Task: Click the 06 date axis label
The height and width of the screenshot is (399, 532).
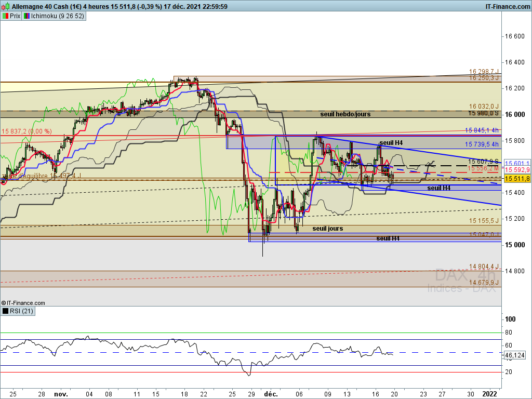Action: (299, 394)
